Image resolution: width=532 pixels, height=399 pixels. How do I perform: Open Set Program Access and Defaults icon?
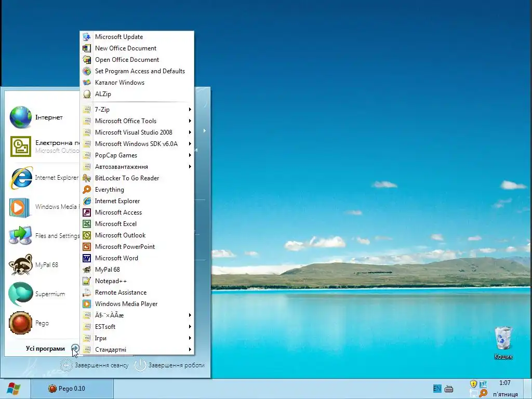tap(87, 71)
